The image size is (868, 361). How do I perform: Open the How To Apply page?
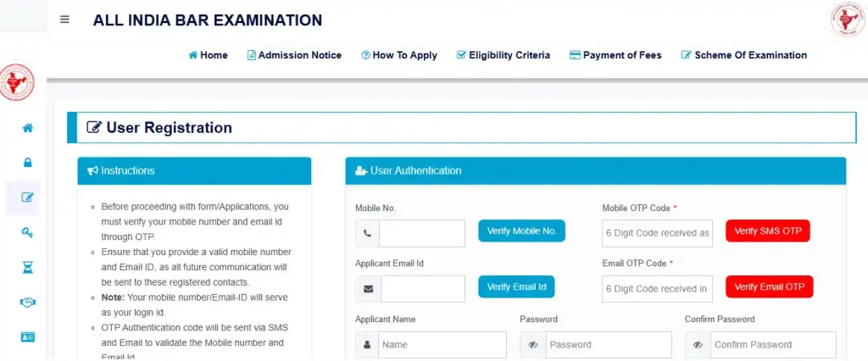point(399,55)
